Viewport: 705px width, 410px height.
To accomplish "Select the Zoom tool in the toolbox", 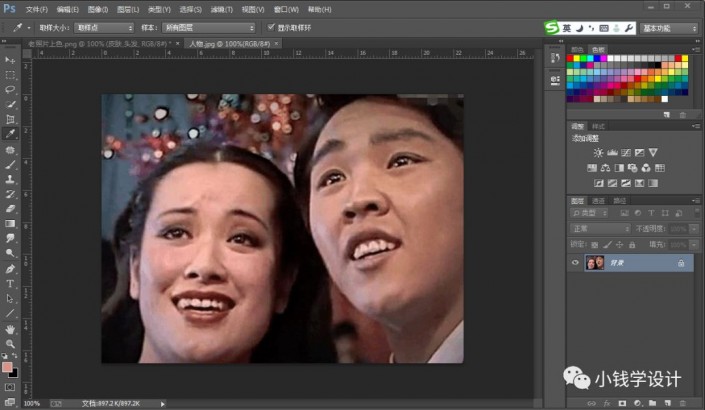I will (10, 343).
